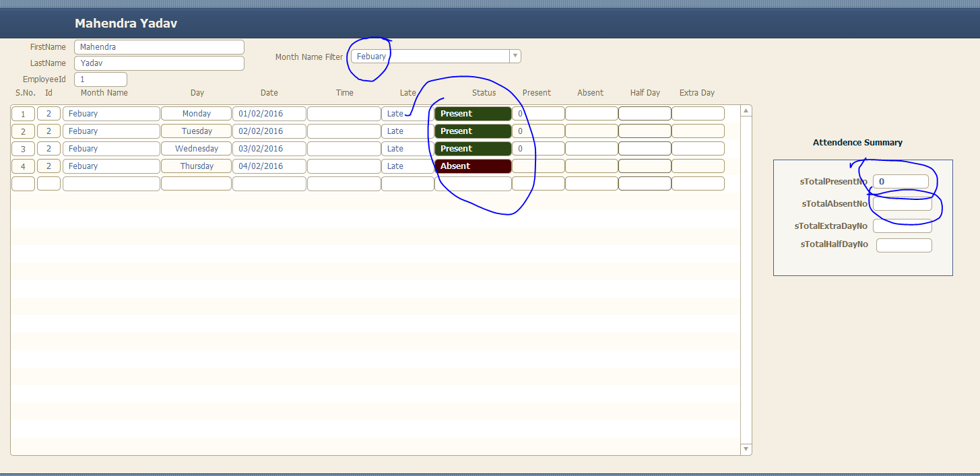980x476 pixels.
Task: Click the Present status for Tuesday row
Action: click(473, 131)
